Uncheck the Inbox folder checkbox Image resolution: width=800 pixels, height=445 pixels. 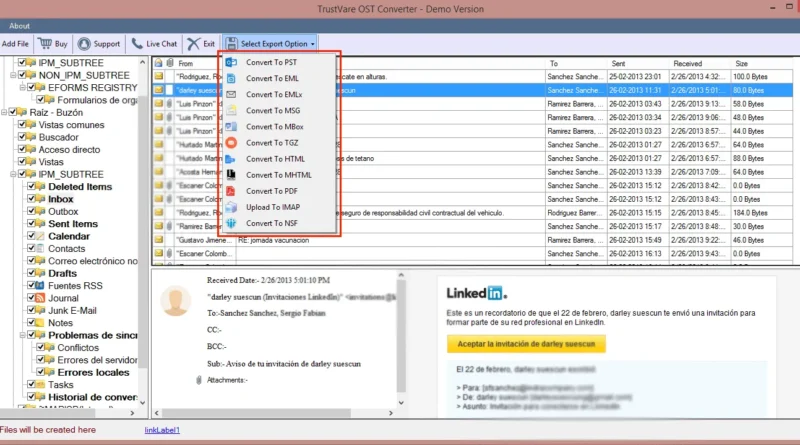(32, 199)
